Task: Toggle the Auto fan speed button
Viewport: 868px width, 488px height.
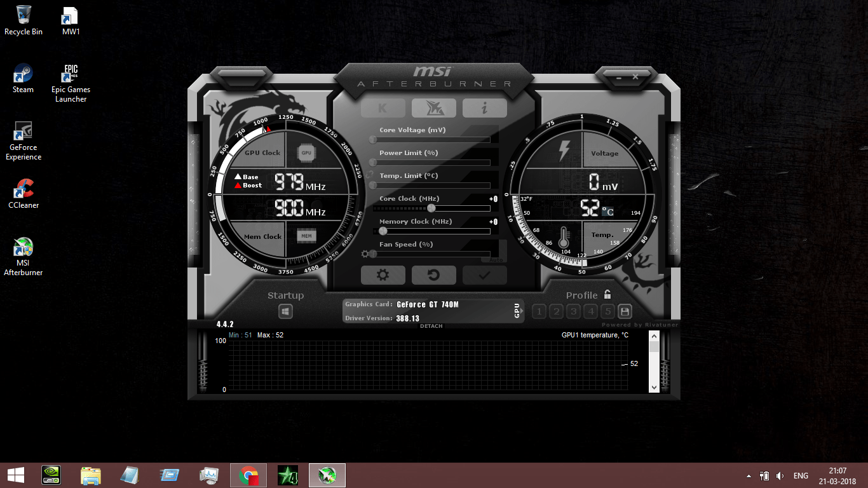Action: click(494, 259)
